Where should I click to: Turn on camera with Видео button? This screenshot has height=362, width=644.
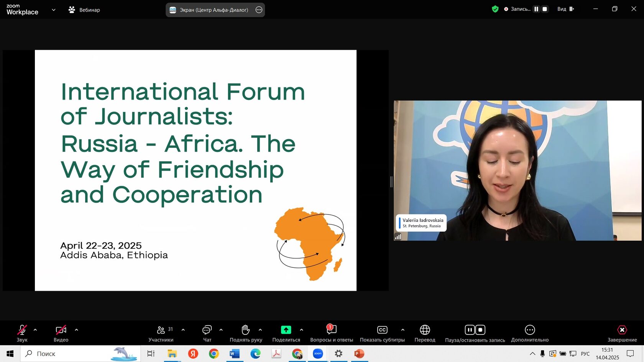61,333
